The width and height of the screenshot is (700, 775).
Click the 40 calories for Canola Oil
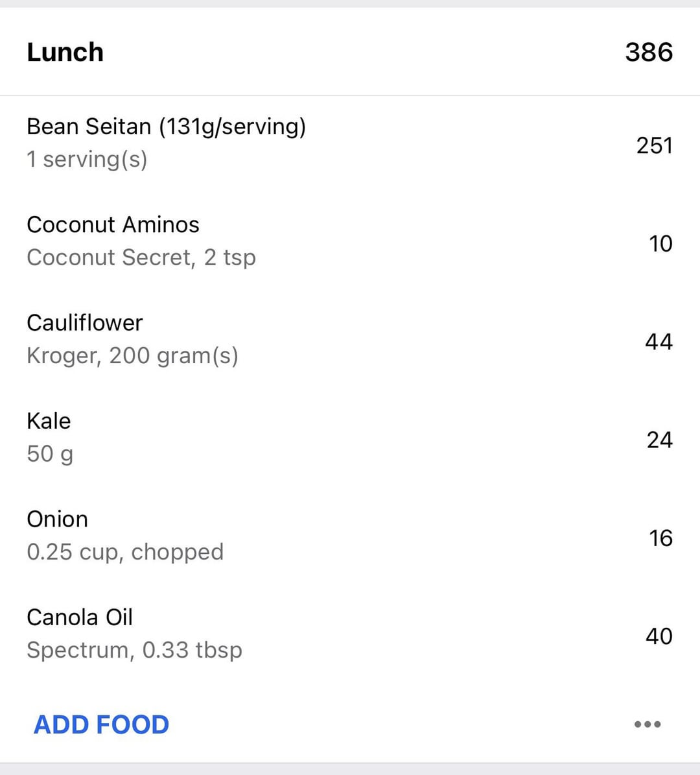click(x=659, y=636)
